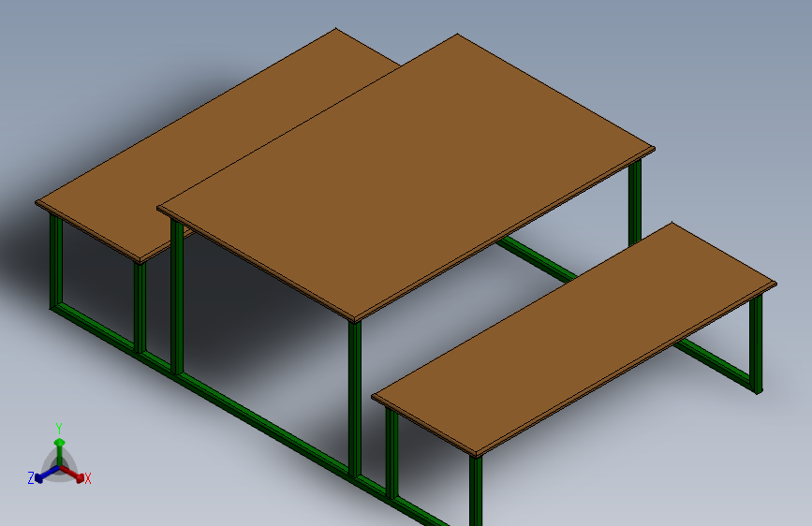Viewport: 812px width, 526px height.
Task: Select the long green floor rail under table front
Action: 264,422
